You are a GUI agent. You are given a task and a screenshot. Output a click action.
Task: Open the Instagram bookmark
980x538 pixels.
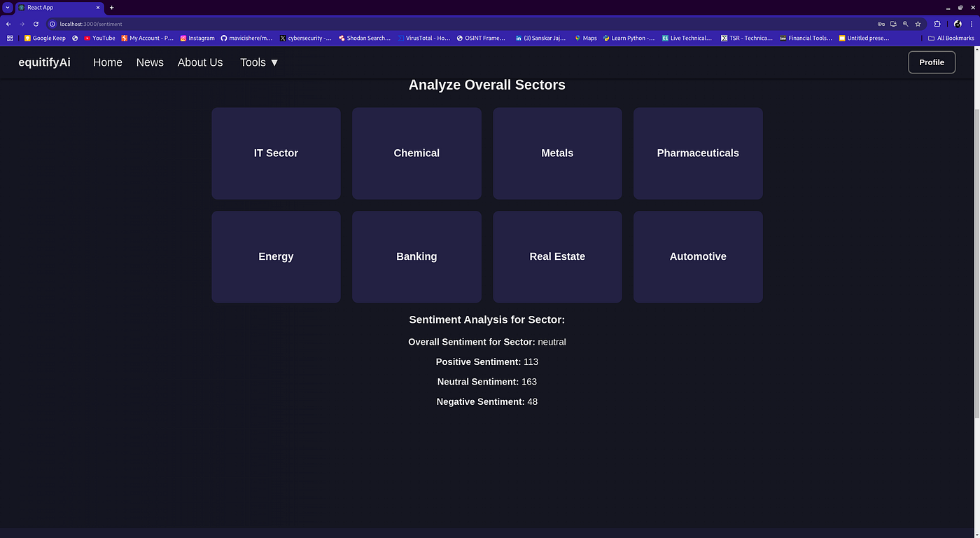pos(197,38)
